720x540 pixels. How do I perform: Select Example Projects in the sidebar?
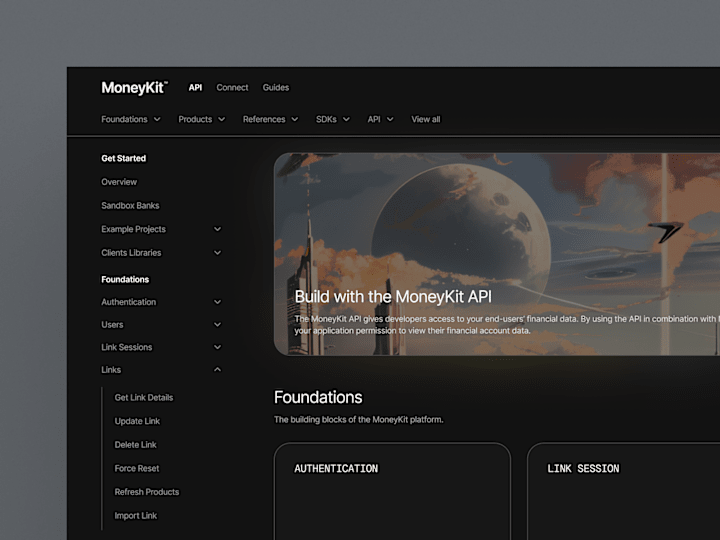click(x=134, y=229)
